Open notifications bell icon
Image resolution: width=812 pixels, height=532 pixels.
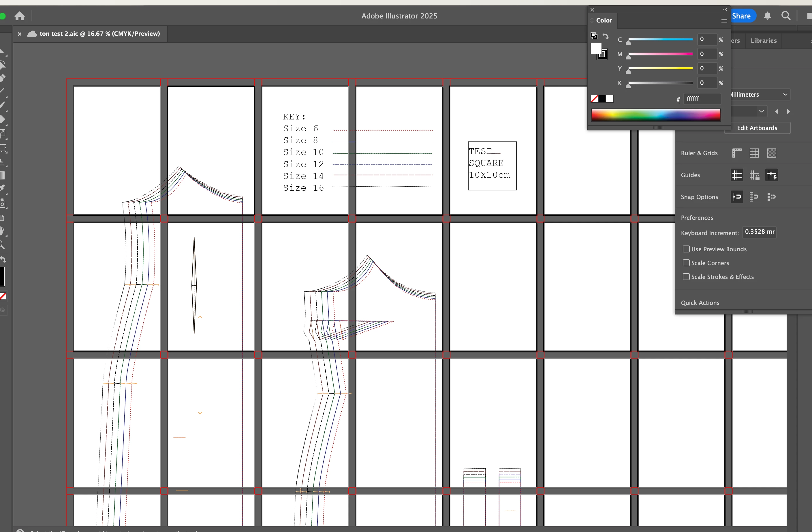pos(767,16)
